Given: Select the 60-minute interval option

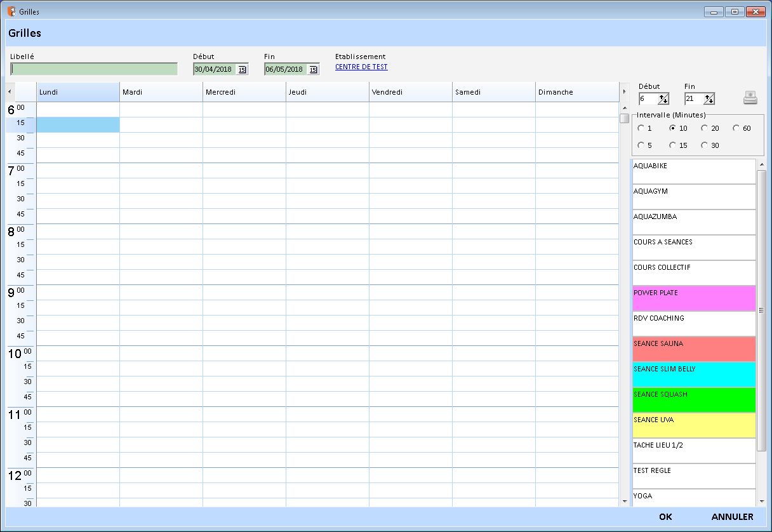Looking at the screenshot, I should tap(736, 128).
